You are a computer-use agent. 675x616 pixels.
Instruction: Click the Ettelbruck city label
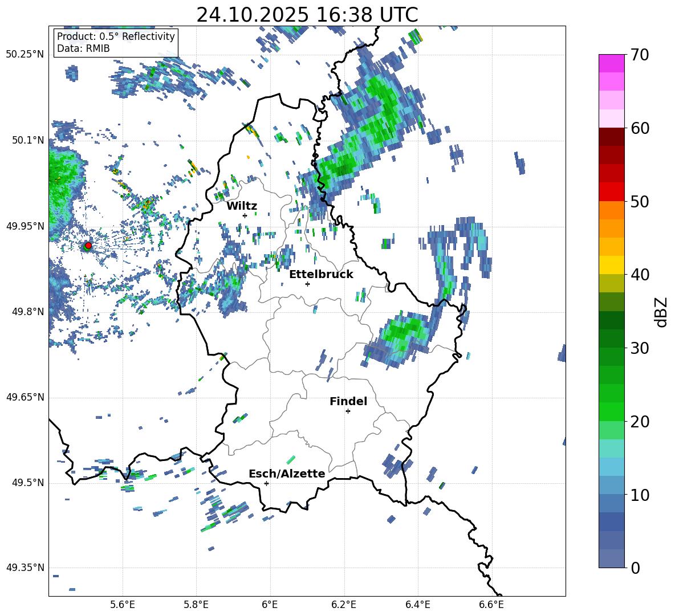click(x=321, y=275)
